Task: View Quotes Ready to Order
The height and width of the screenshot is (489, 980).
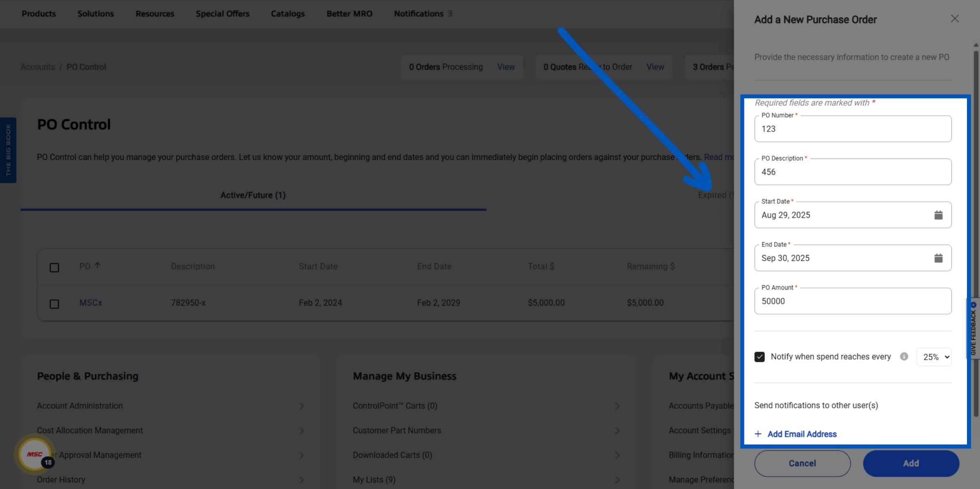Action: point(655,67)
